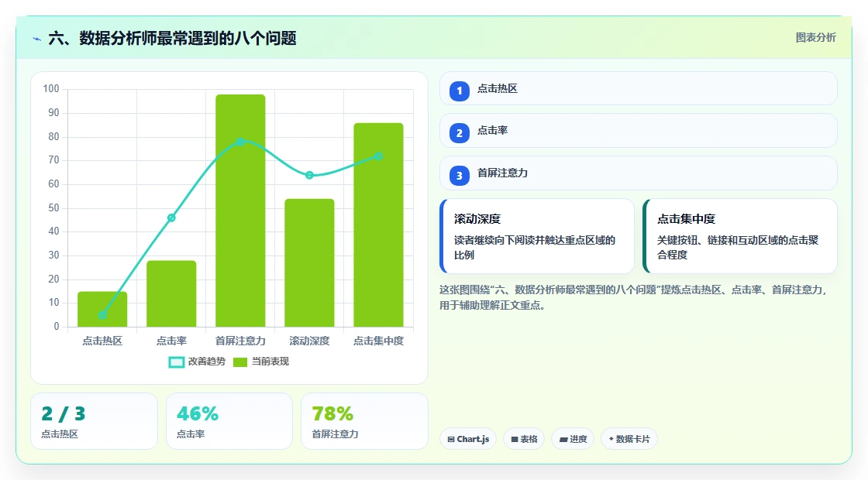
Task: Select the Chart.js tag chip
Action: (x=468, y=439)
